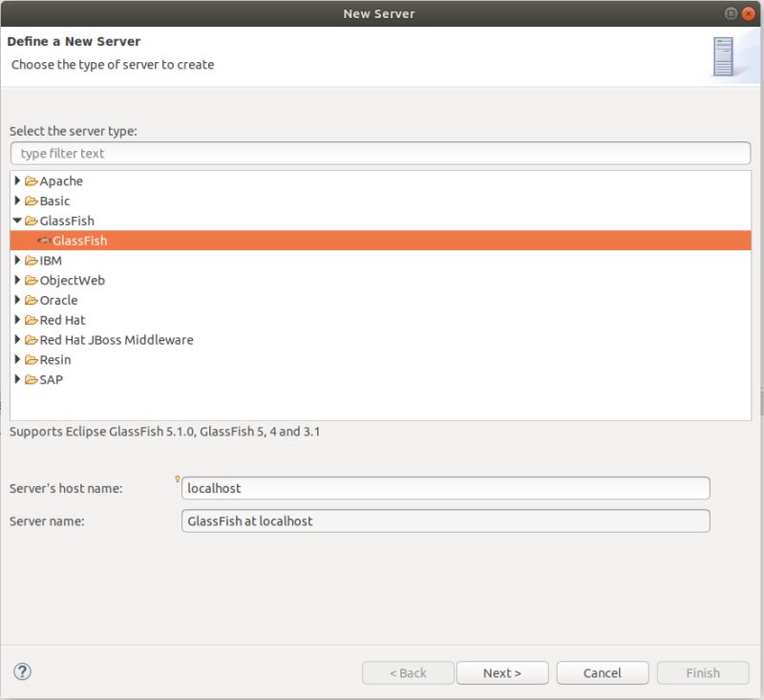This screenshot has width=764, height=700.
Task: Select the GlassFish parent folder label
Action: [x=67, y=222]
